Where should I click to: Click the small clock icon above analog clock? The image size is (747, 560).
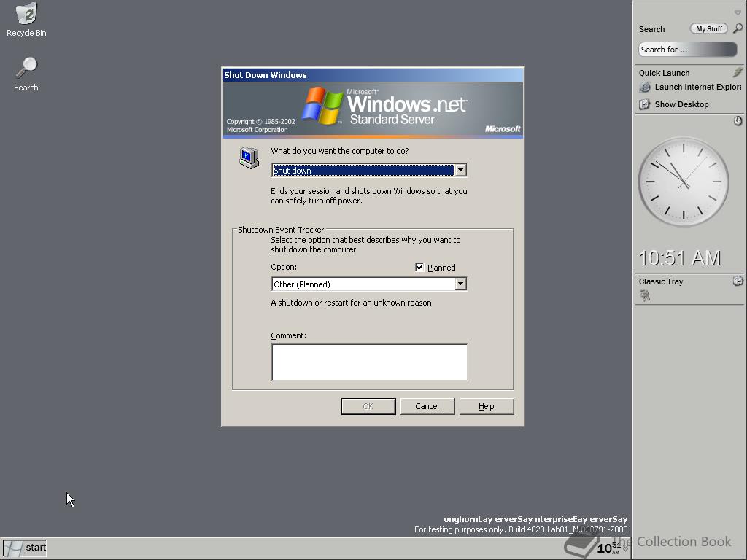[x=738, y=121]
